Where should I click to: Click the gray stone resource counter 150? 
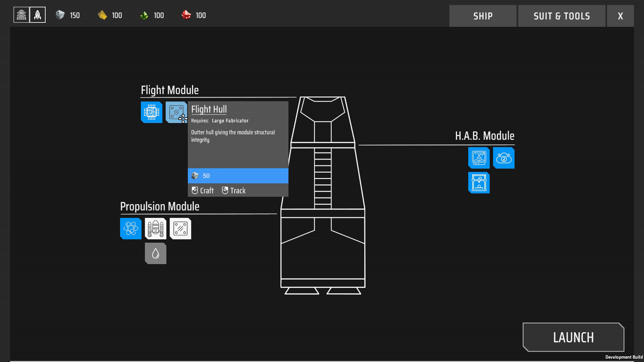tap(68, 15)
